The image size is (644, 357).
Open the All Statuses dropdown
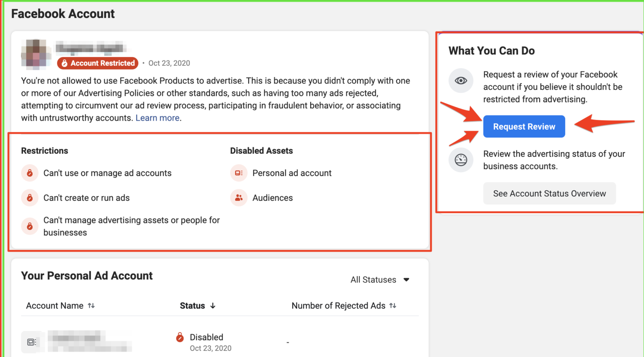tap(379, 279)
